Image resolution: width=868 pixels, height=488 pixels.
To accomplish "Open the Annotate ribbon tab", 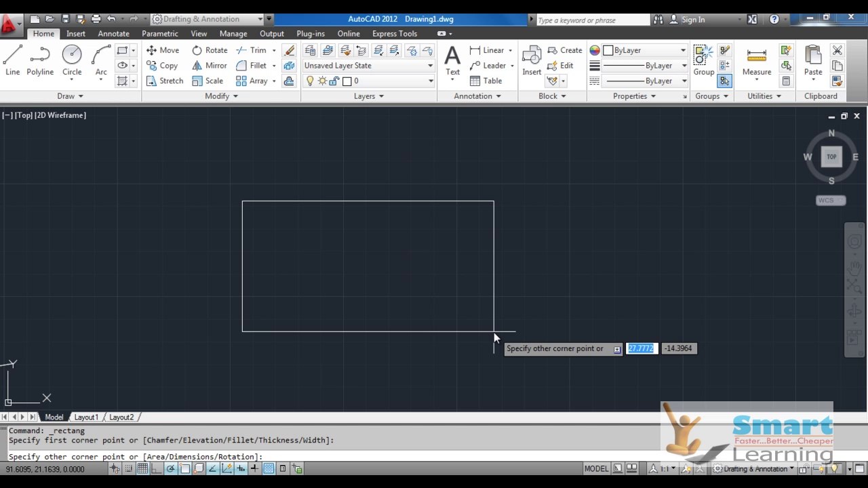I will coord(113,33).
